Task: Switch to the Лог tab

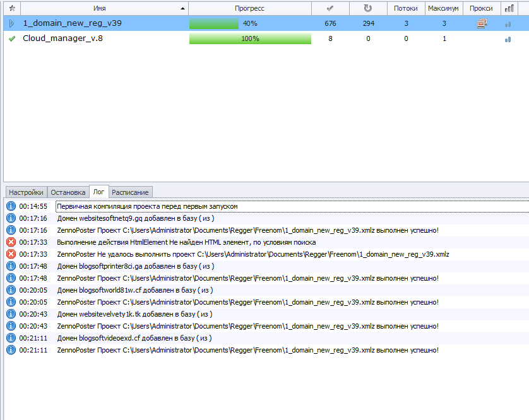Action: click(98, 192)
